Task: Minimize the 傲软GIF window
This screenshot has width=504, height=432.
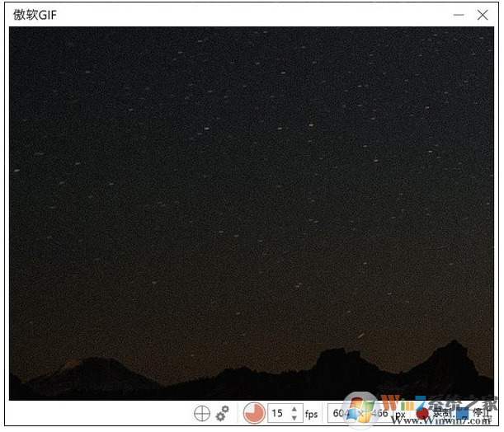Action: tap(459, 15)
